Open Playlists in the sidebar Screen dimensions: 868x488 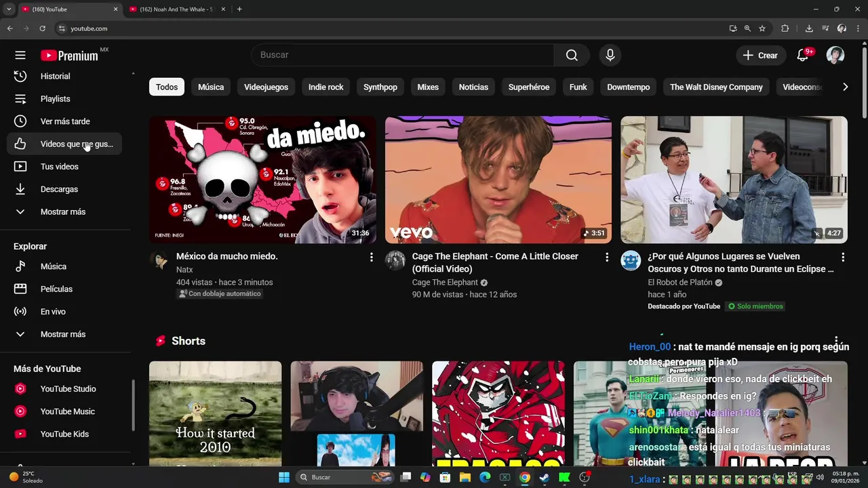65,99
